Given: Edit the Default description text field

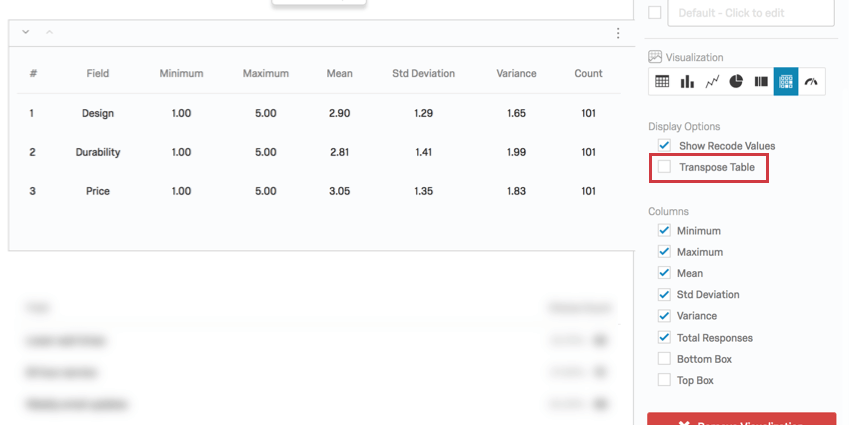Looking at the screenshot, I should click(x=751, y=12).
